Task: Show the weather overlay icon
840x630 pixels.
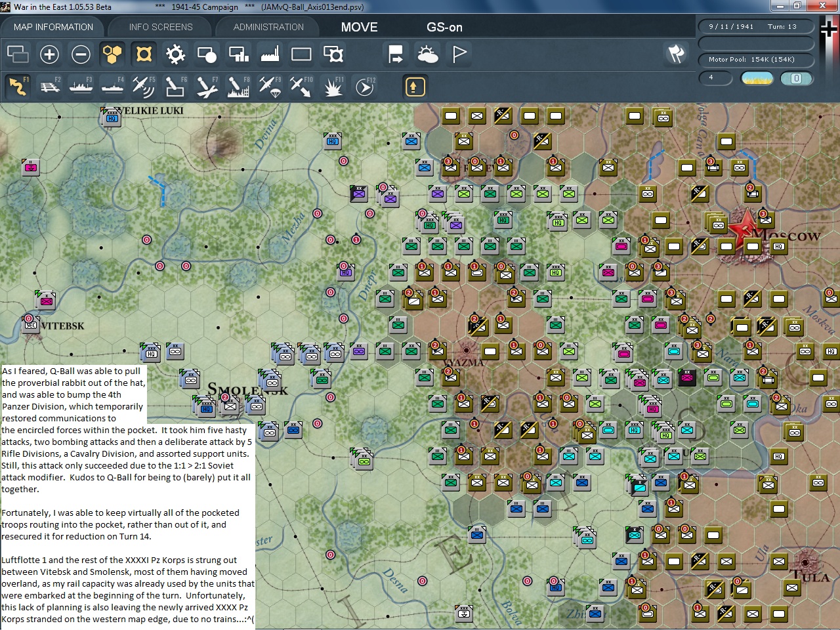Action: click(x=427, y=54)
